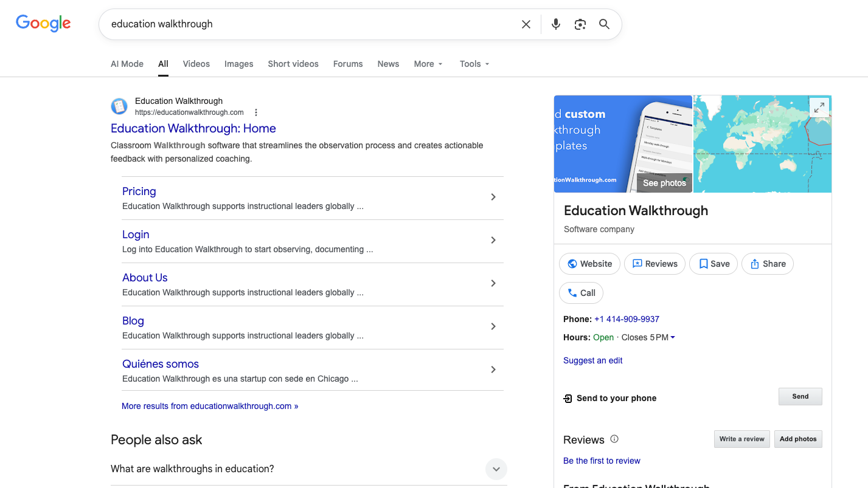This screenshot has height=488, width=868.
Task: Open Google Lens image search icon
Action: [580, 24]
